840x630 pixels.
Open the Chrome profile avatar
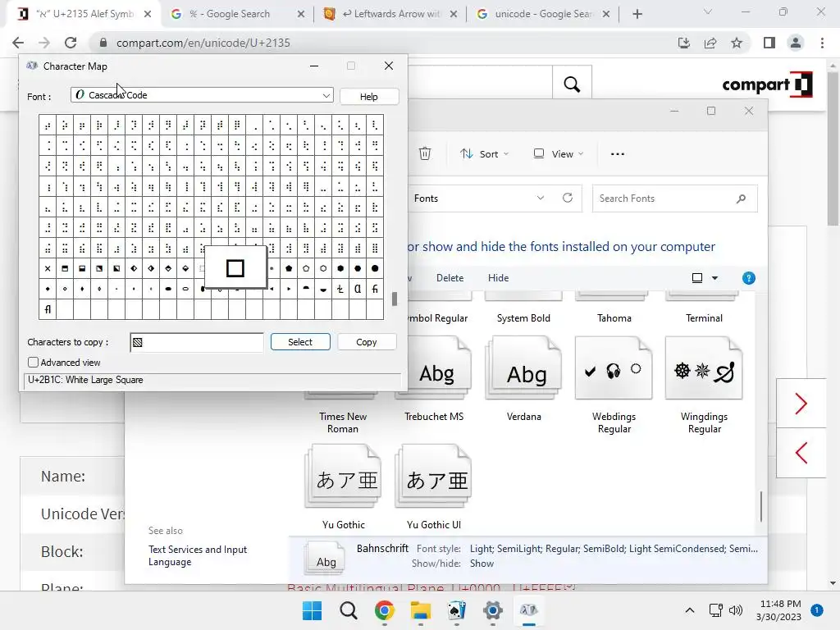(x=796, y=43)
